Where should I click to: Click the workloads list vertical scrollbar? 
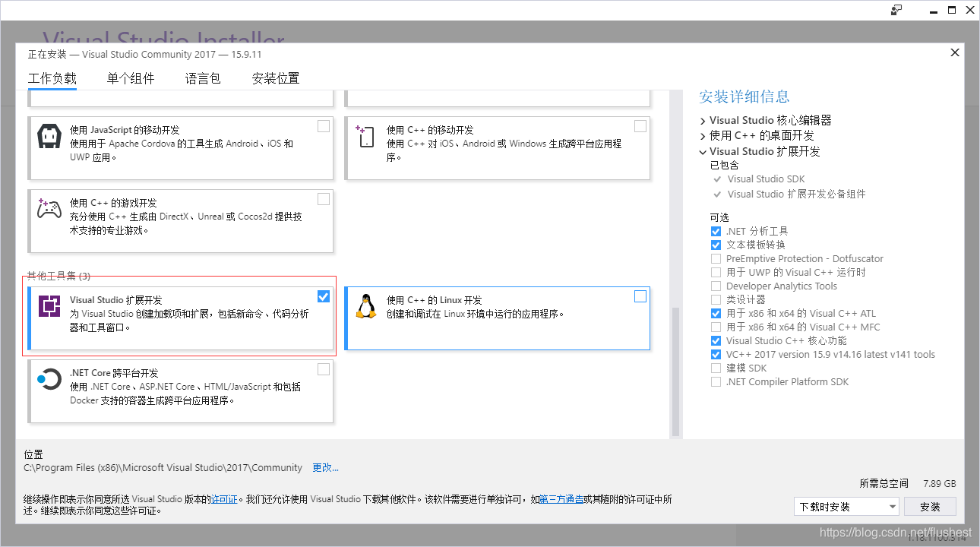[675, 372]
